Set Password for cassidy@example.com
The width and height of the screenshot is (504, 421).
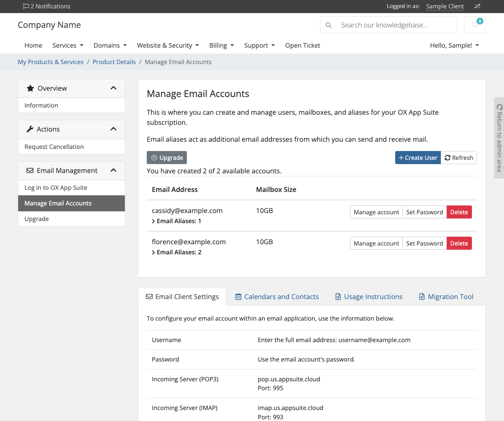pos(425,212)
